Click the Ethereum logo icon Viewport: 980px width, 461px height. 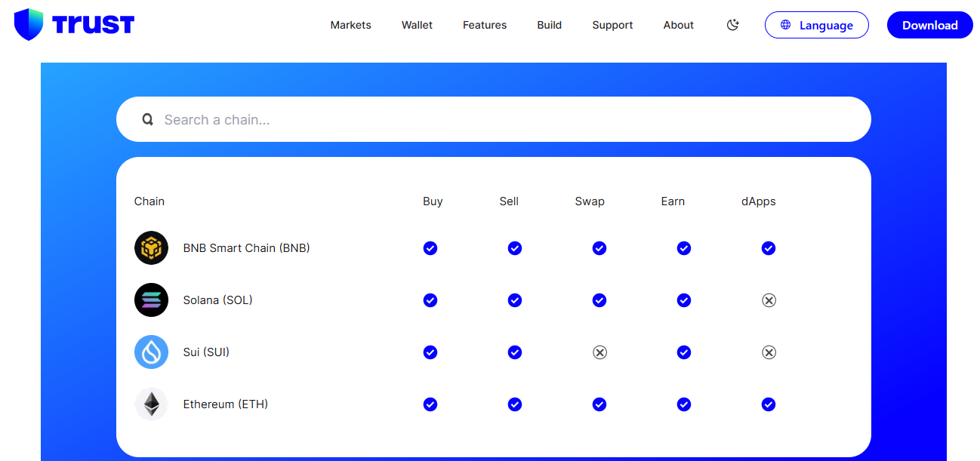point(151,404)
